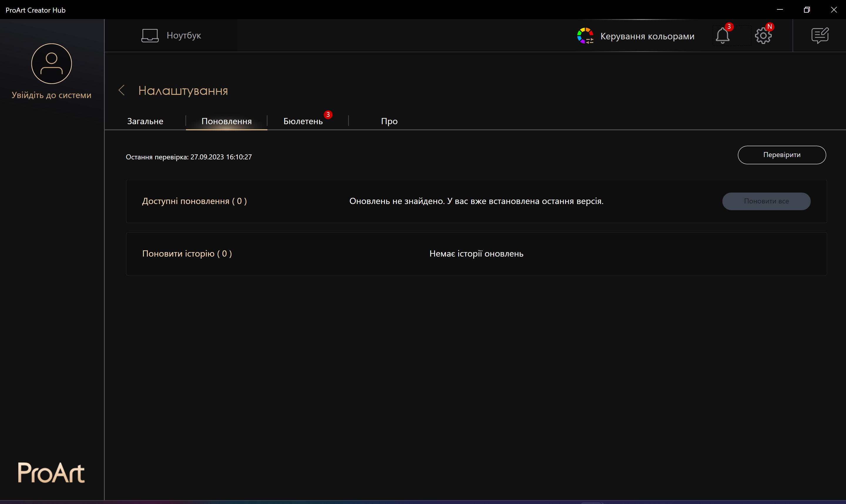Switch to the Про tab
846x504 pixels.
389,121
